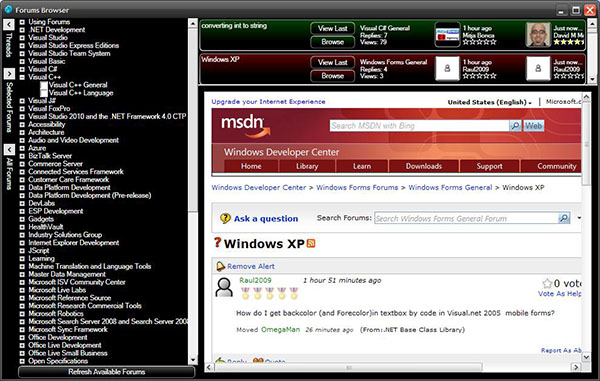Open Windows Forms General breadcrumb link
This screenshot has width=600, height=381.
(450, 187)
